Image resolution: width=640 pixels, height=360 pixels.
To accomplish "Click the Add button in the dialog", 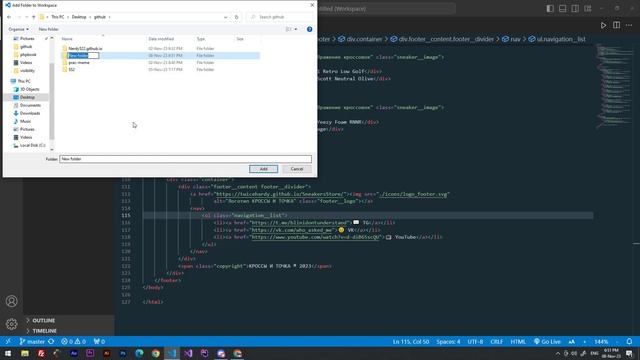I will tap(263, 169).
